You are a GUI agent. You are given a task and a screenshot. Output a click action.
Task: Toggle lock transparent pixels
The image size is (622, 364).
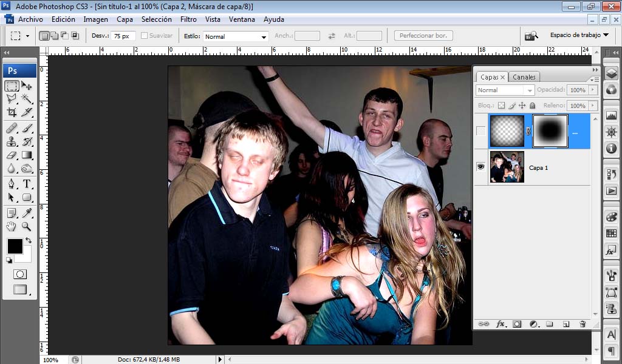tap(501, 106)
